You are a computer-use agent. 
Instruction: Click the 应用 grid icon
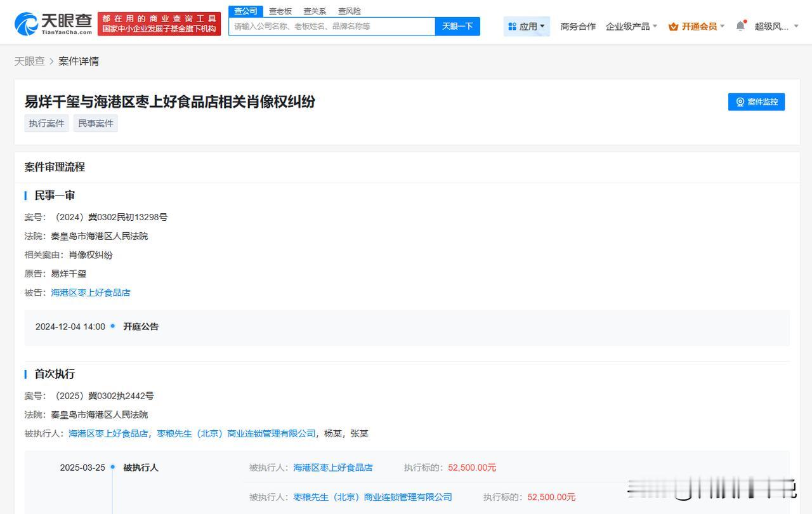(513, 27)
